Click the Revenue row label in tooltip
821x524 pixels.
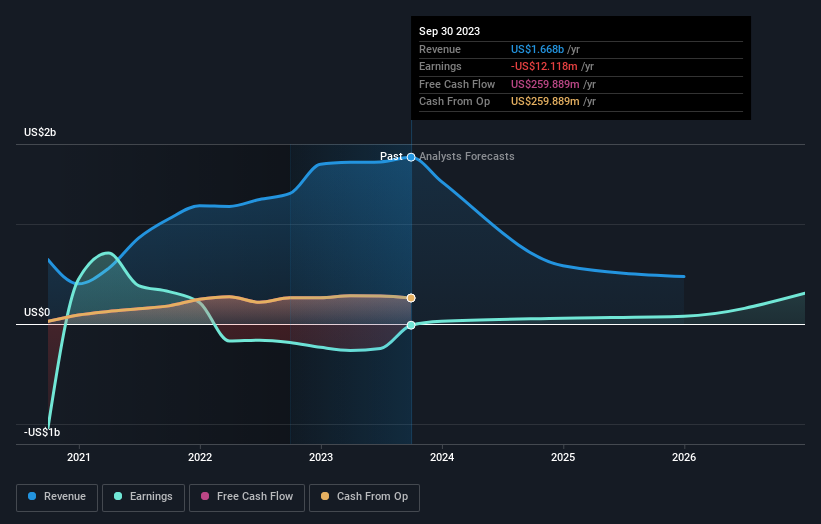[440, 49]
